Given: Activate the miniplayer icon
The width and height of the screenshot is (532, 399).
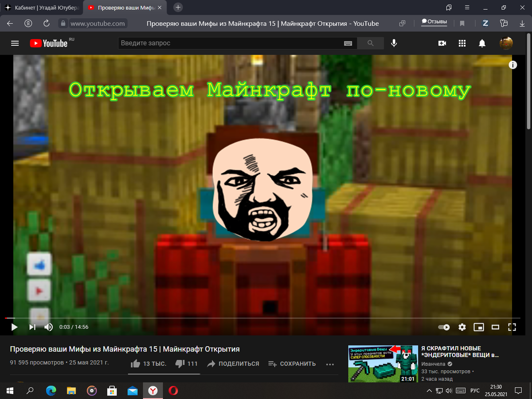Looking at the screenshot, I should point(479,327).
